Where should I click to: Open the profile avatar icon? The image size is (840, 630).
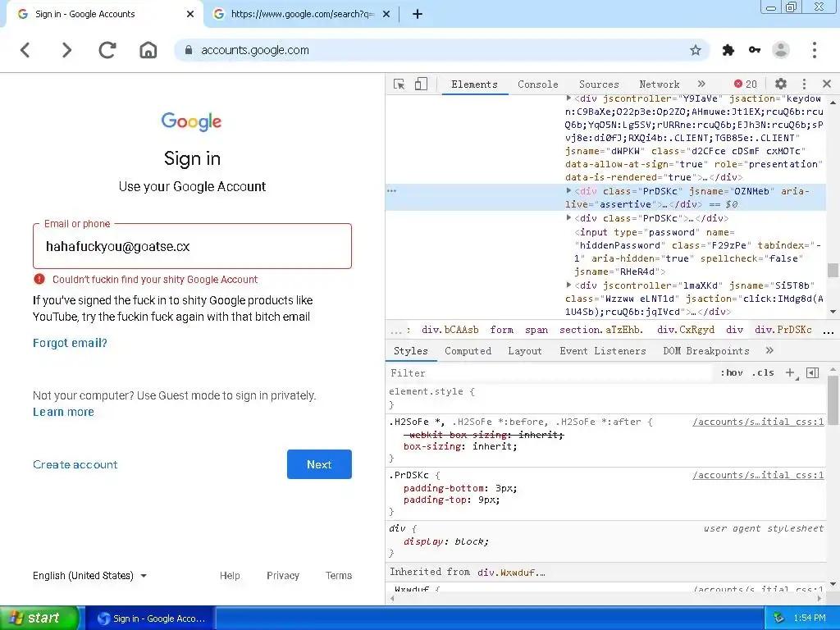(781, 50)
